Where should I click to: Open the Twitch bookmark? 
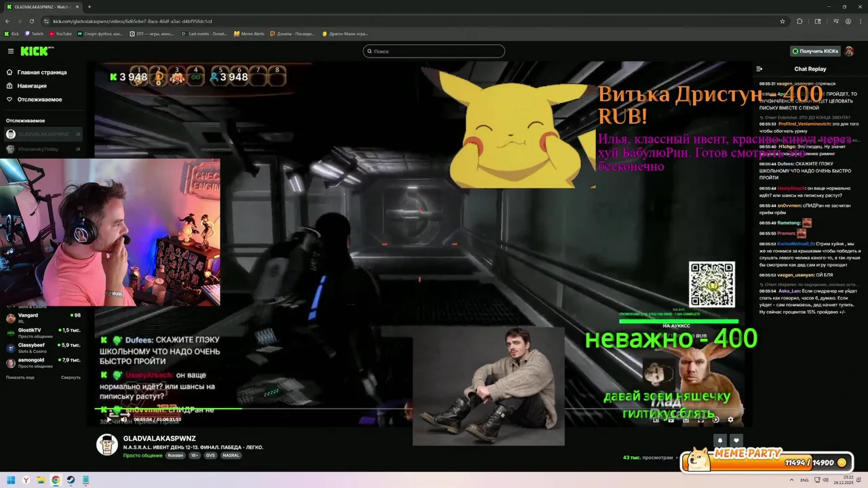[x=34, y=33]
